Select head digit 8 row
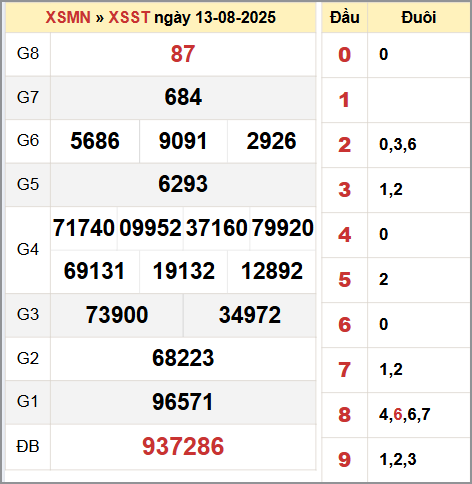The width and height of the screenshot is (472, 484). [396, 415]
